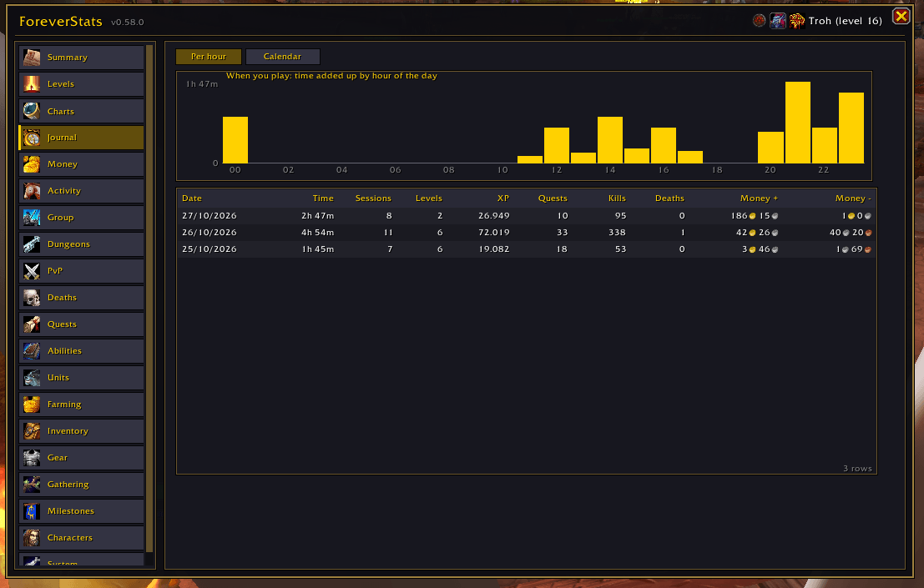Click the Deaths column header in table
This screenshot has height=588, width=924.
tap(669, 199)
